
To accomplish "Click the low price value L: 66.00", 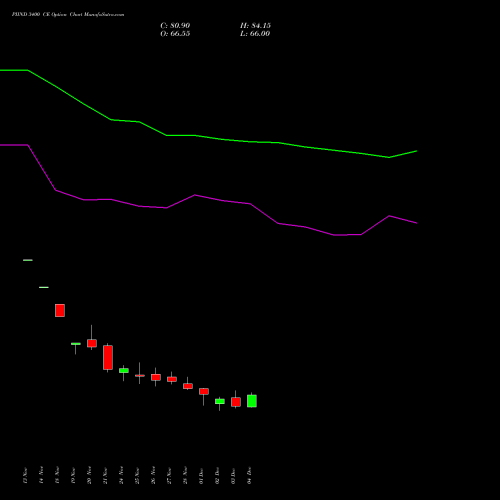I will [x=255, y=34].
